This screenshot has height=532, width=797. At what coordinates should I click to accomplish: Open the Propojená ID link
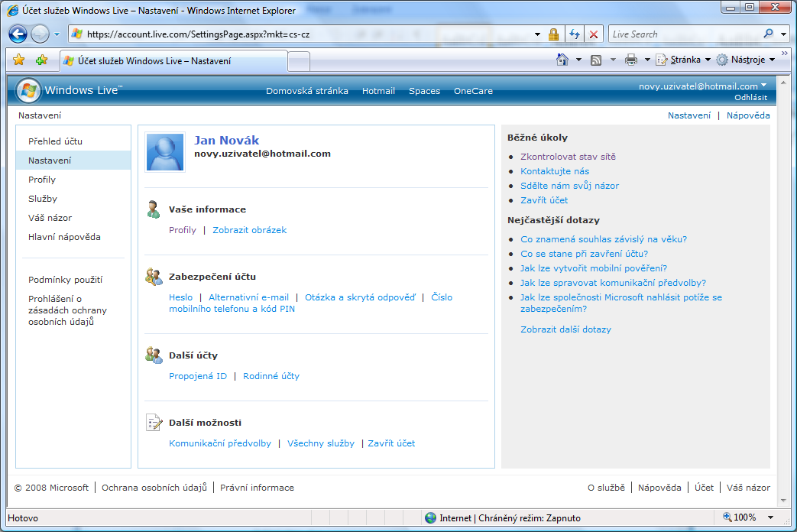(x=198, y=376)
